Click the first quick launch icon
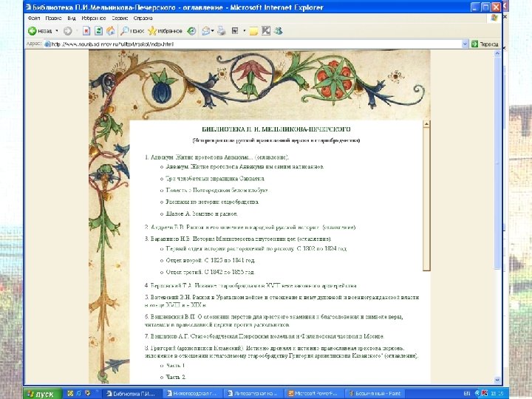 coord(70,394)
